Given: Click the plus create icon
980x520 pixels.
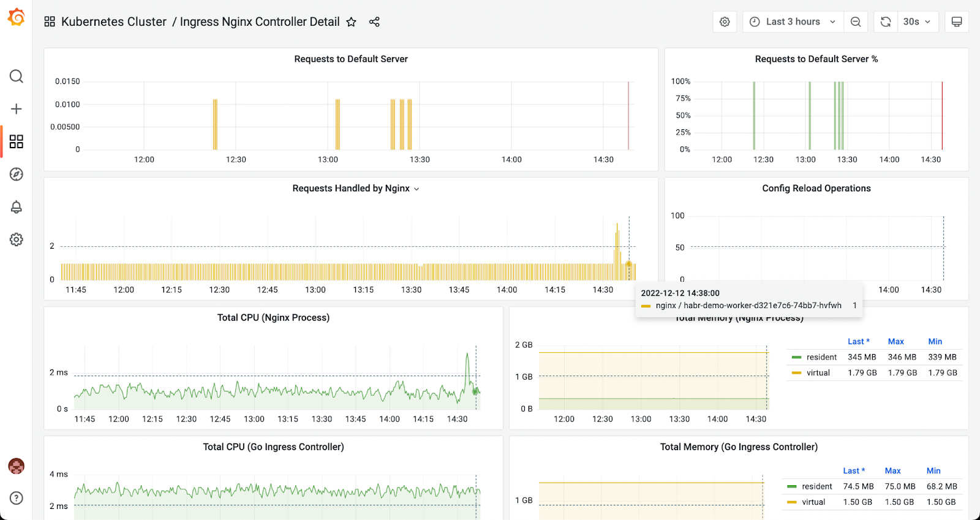Looking at the screenshot, I should coord(17,109).
